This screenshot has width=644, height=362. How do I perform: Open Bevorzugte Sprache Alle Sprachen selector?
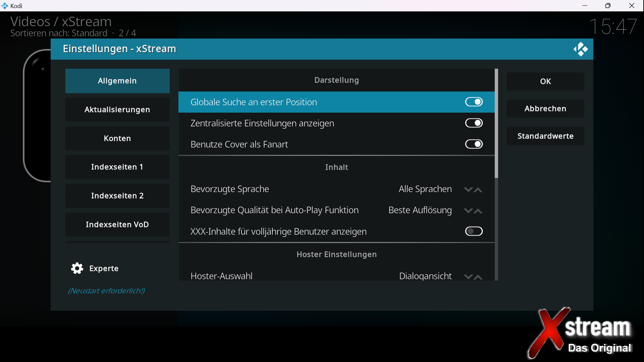(425, 189)
